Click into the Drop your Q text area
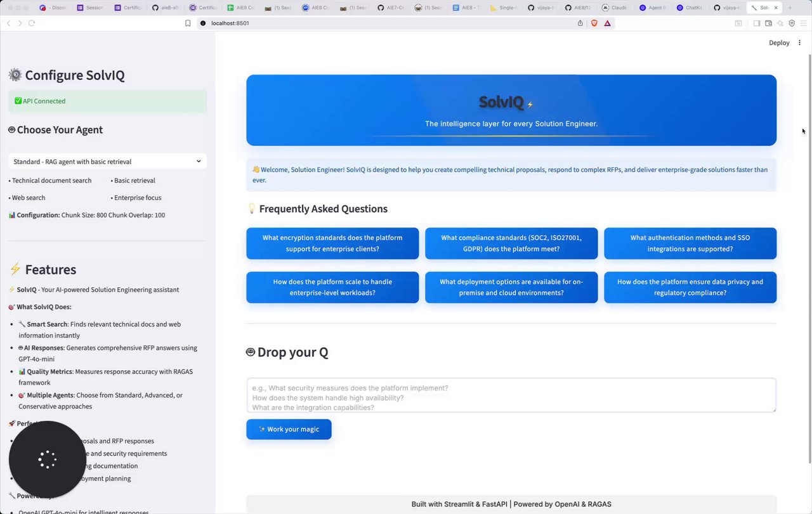 coord(511,395)
